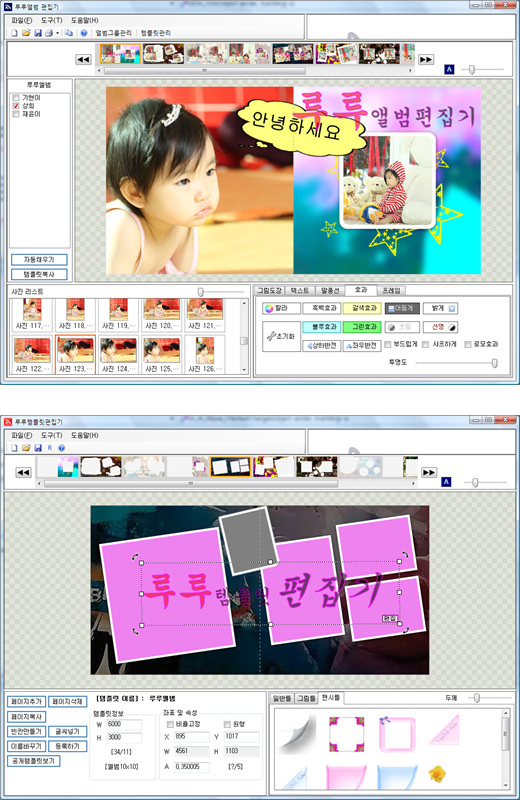This screenshot has width=520, height=800.
Task: Apply 그린효과 green effect
Action: pyautogui.click(x=362, y=327)
